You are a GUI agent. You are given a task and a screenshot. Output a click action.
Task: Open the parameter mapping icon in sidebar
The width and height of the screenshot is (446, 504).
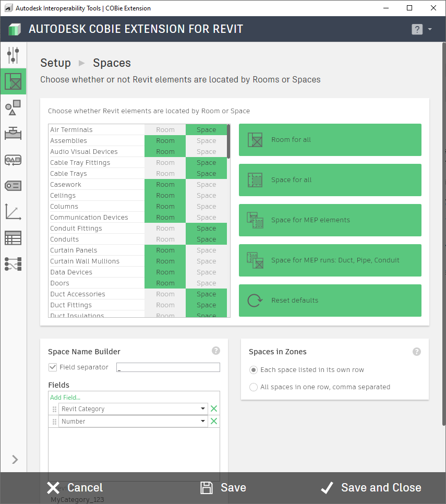point(13,264)
